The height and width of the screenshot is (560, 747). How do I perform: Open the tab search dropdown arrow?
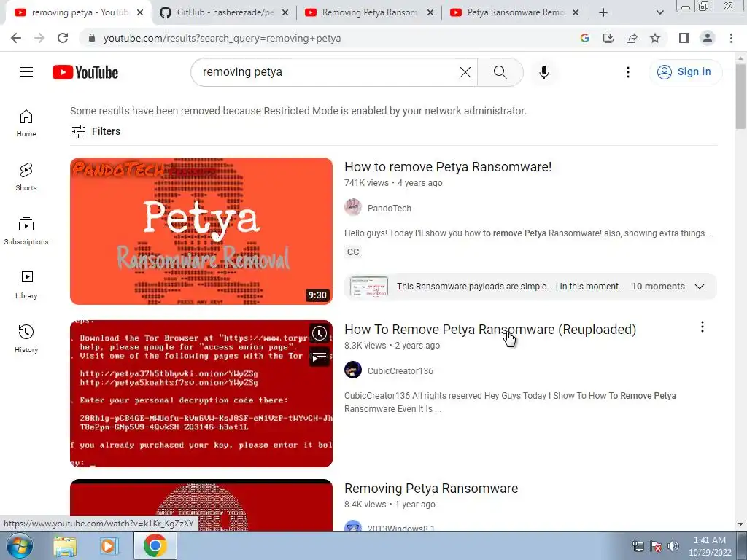point(659,12)
